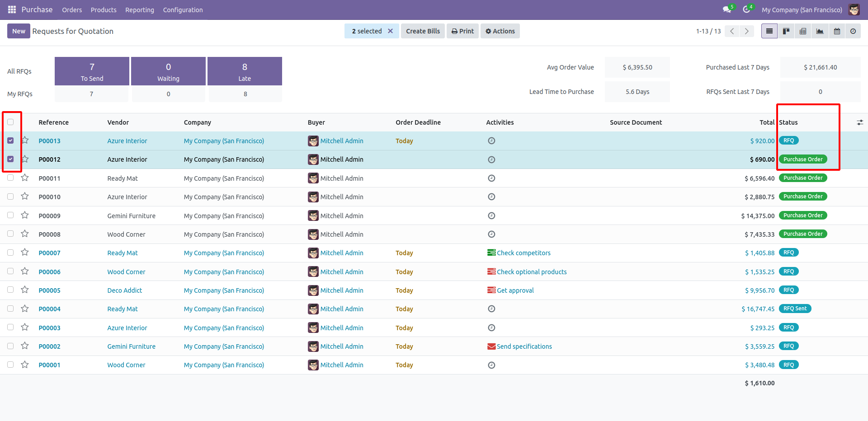Open optional columns adjust dropdown
Screen dimensions: 868x421
click(x=860, y=122)
